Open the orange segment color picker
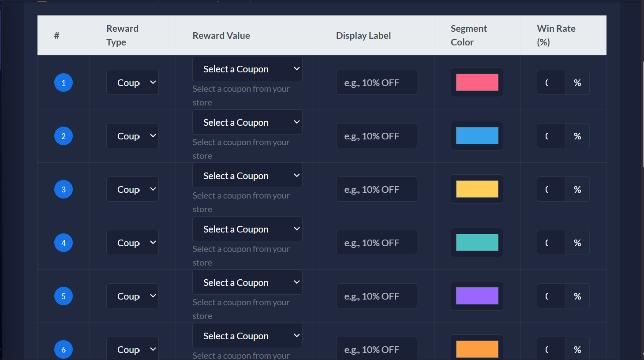This screenshot has width=644, height=360. [477, 349]
